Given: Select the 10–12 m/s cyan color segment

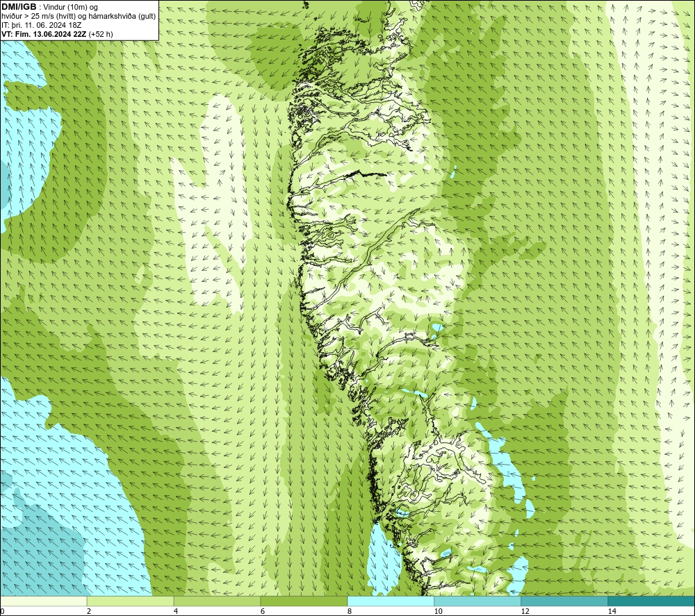Looking at the screenshot, I should pos(478,601).
